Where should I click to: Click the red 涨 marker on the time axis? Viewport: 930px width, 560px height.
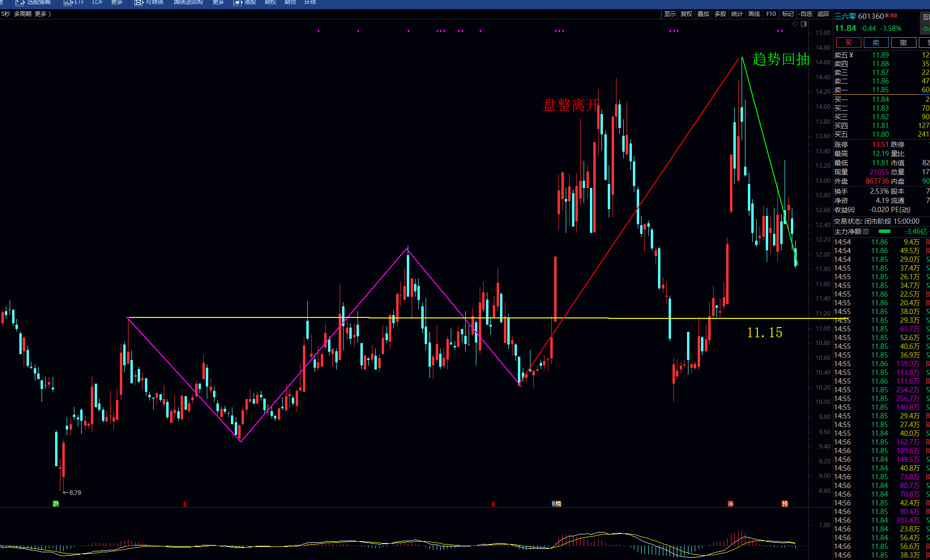click(x=730, y=504)
